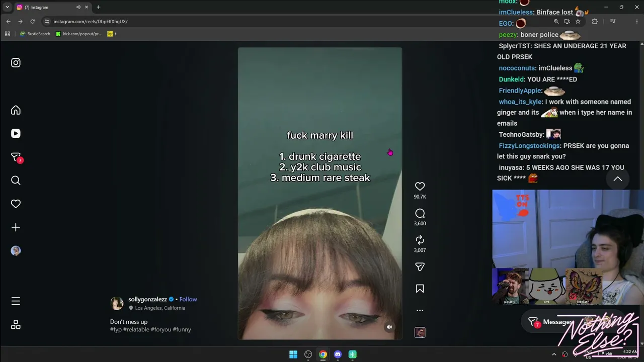Open the reel comments icon
This screenshot has width=644, height=362.
click(x=420, y=213)
